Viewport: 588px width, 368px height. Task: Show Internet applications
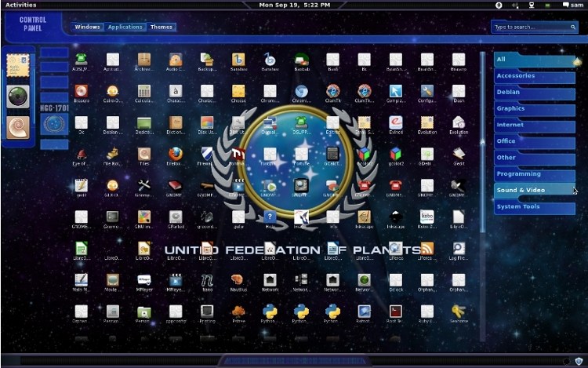coord(535,125)
